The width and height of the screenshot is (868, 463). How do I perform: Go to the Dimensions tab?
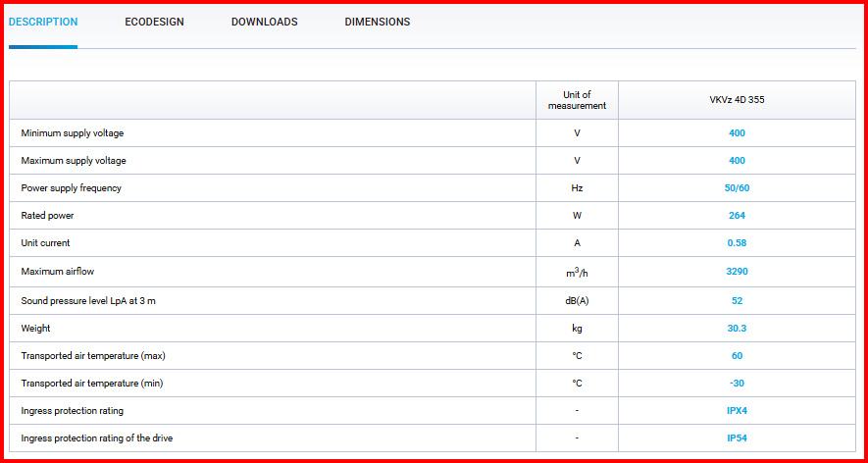point(377,22)
